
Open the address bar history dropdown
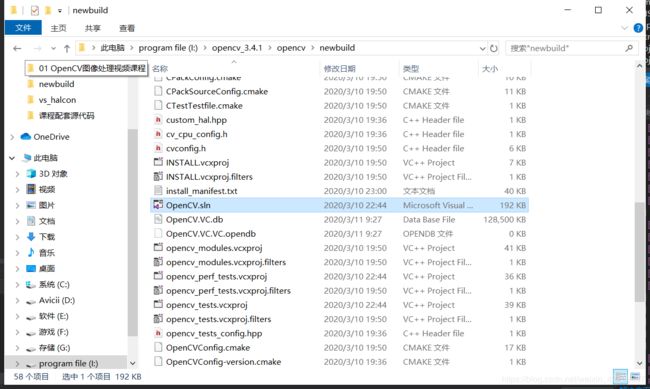point(483,49)
